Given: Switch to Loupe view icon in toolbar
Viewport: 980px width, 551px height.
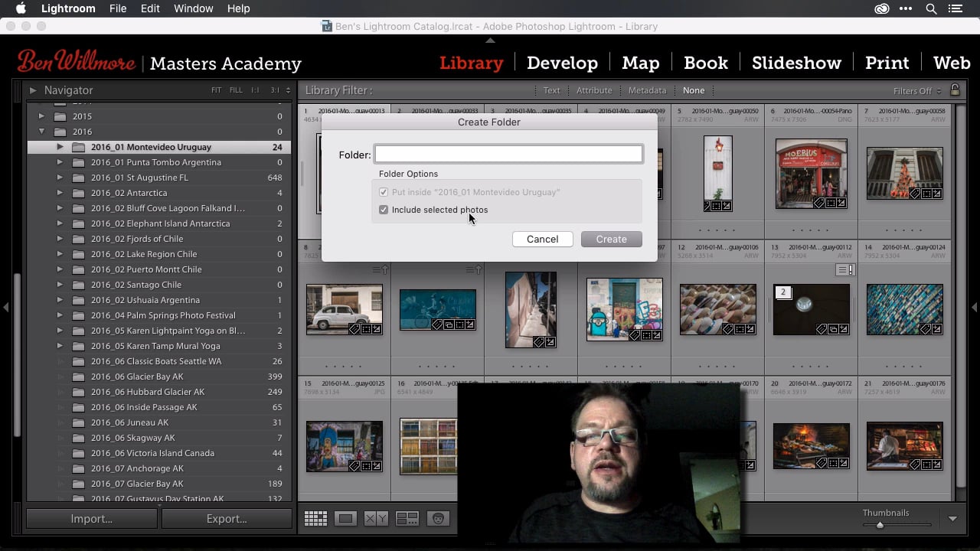Looking at the screenshot, I should (345, 519).
